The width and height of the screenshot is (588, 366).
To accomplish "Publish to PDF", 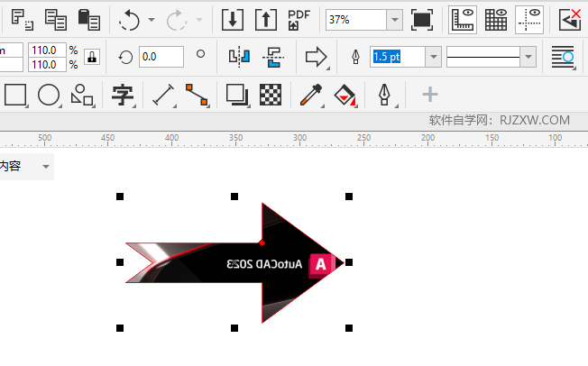I will tap(299, 20).
